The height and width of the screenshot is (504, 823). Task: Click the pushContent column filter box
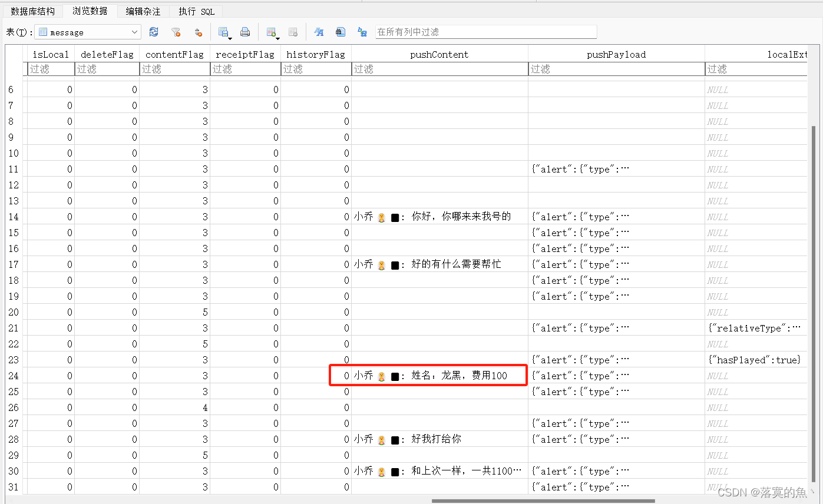(440, 69)
